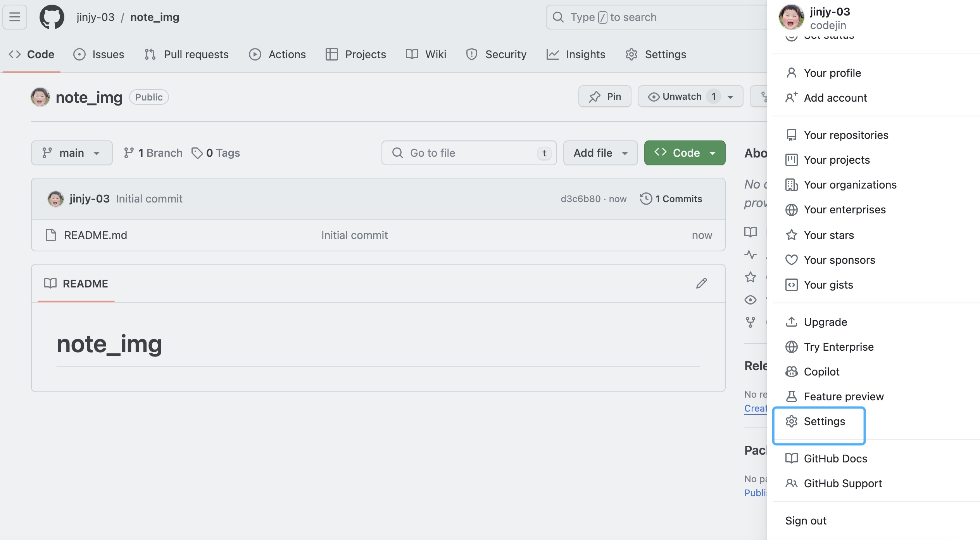Click the tag icon next to 0 Tags

coord(197,153)
